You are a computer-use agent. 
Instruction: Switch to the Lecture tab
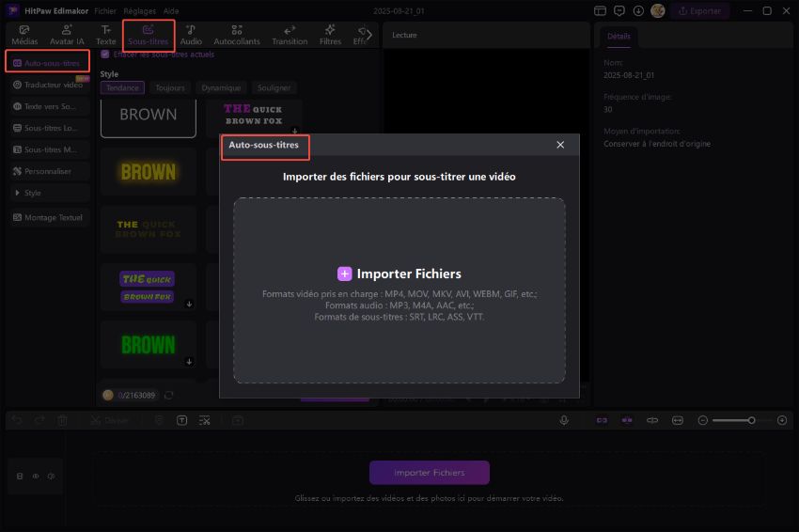pos(404,35)
